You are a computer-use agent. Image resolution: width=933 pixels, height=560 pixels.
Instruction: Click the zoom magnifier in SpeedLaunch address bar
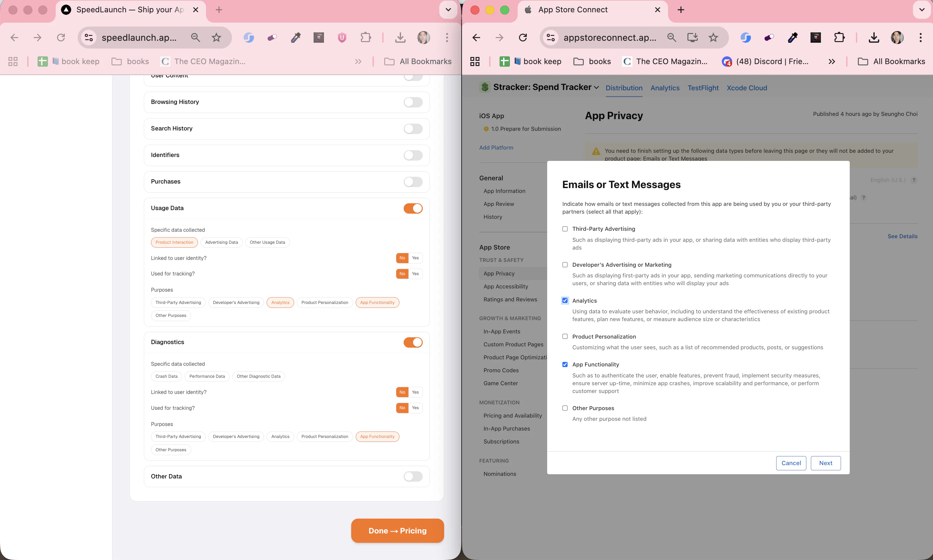click(x=195, y=37)
